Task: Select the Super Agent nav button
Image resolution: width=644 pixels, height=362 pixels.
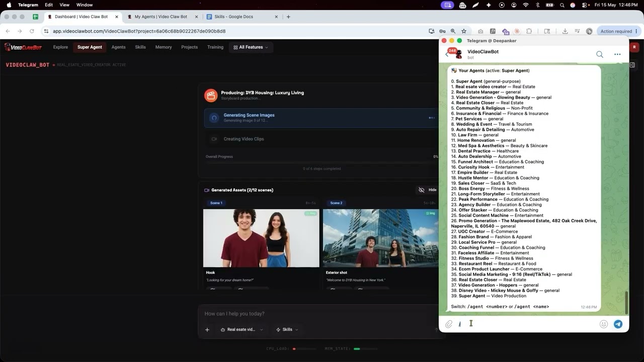Action: point(90,47)
